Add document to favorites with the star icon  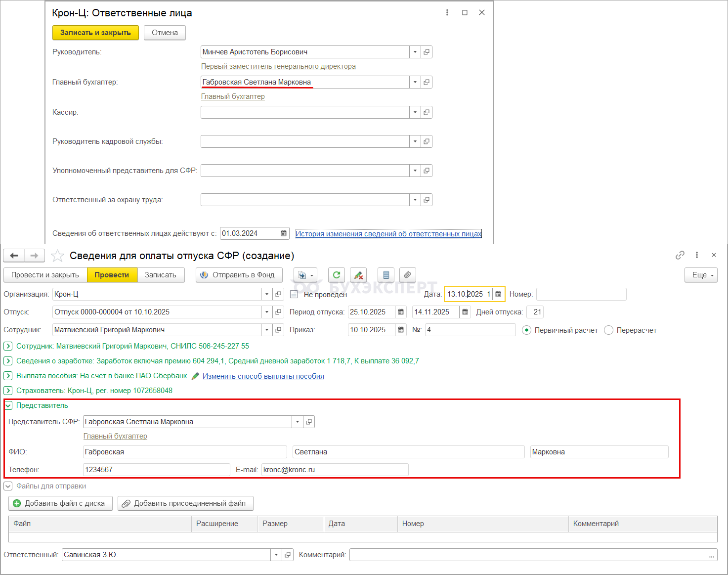tap(58, 256)
